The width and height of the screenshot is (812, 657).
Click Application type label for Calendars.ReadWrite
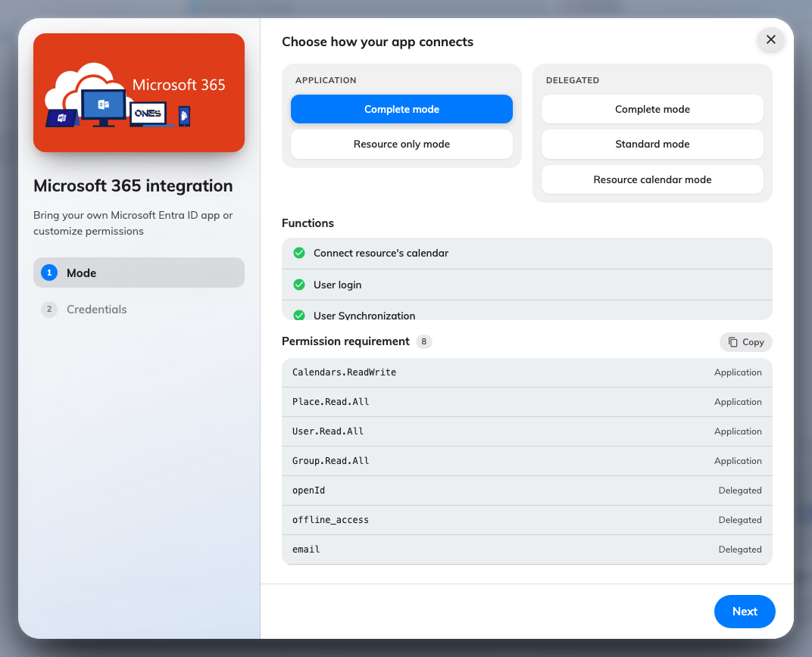pyautogui.click(x=738, y=372)
